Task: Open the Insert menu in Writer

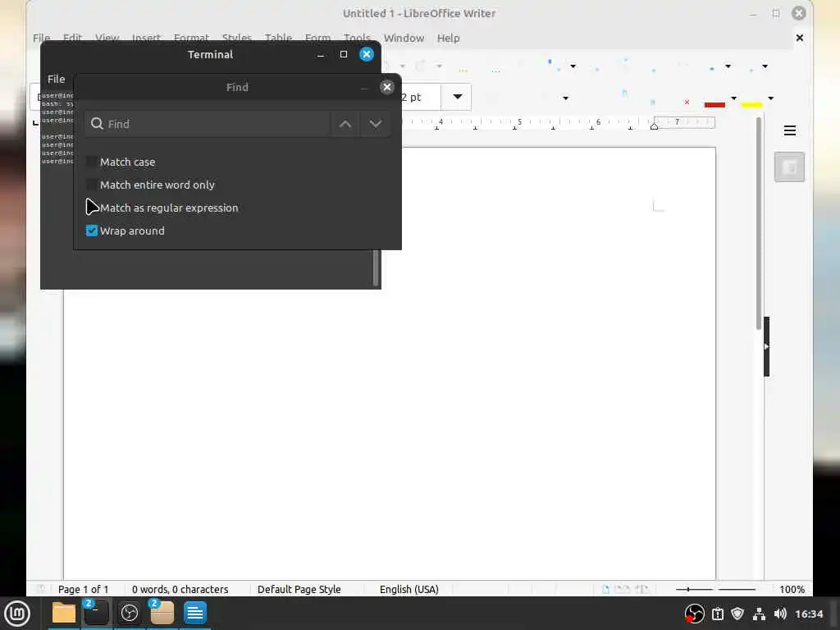Action: click(146, 38)
